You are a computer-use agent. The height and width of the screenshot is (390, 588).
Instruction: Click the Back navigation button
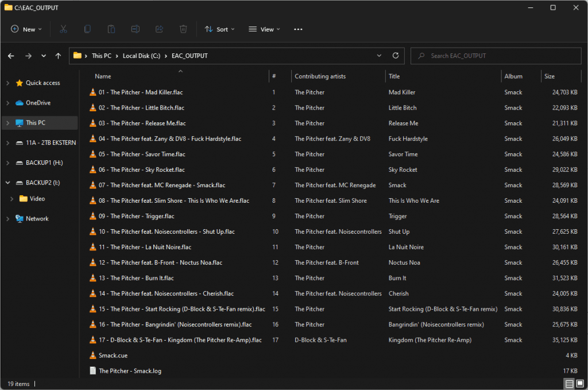pos(11,56)
